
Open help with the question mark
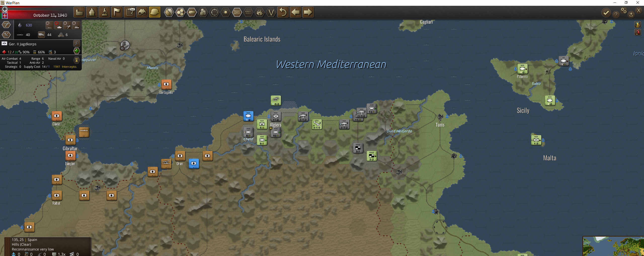click(x=616, y=14)
